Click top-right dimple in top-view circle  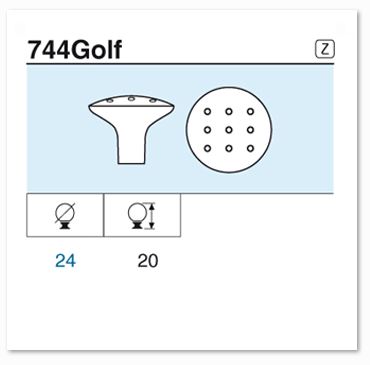tap(250, 112)
